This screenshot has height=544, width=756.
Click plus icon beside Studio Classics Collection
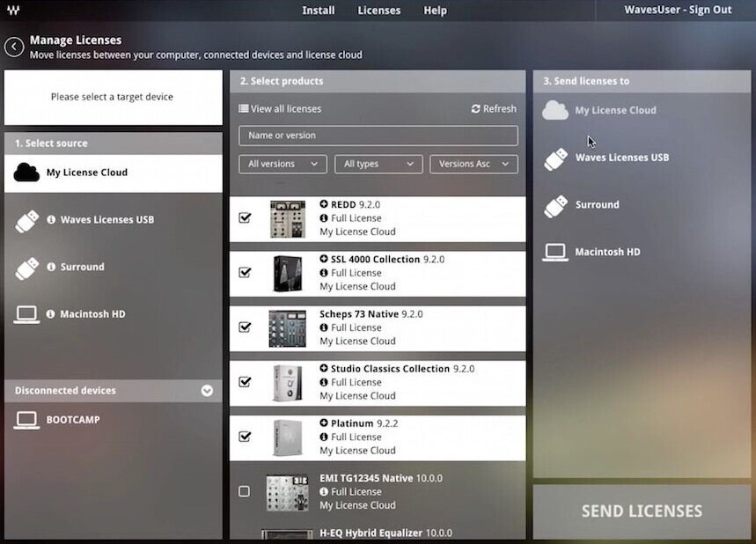324,369
